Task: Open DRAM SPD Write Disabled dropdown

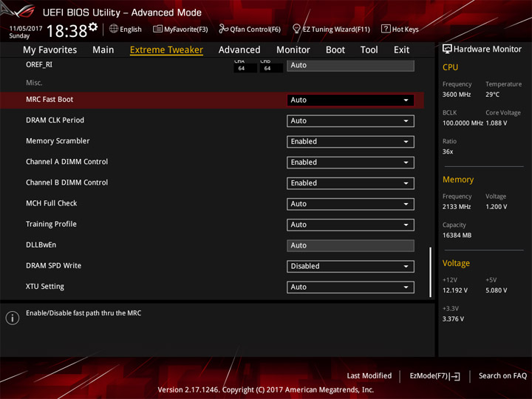Action: [x=350, y=266]
